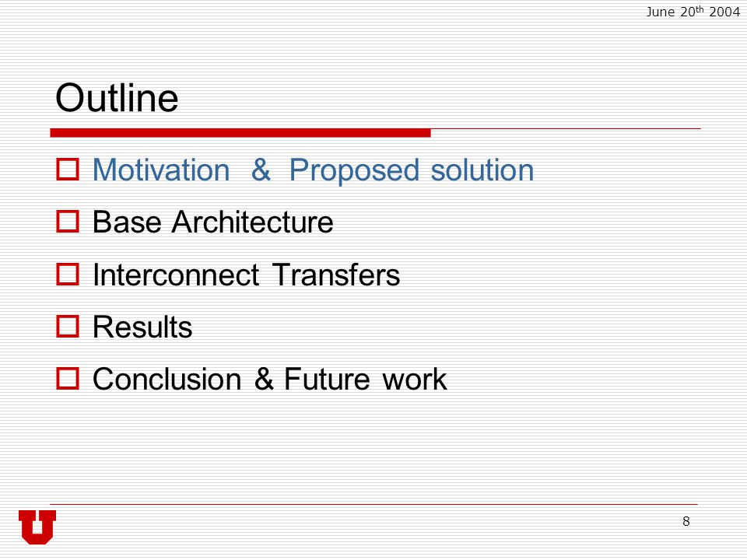The height and width of the screenshot is (560, 747).
Task: Click the word Future in last bullet
Action: point(327,380)
